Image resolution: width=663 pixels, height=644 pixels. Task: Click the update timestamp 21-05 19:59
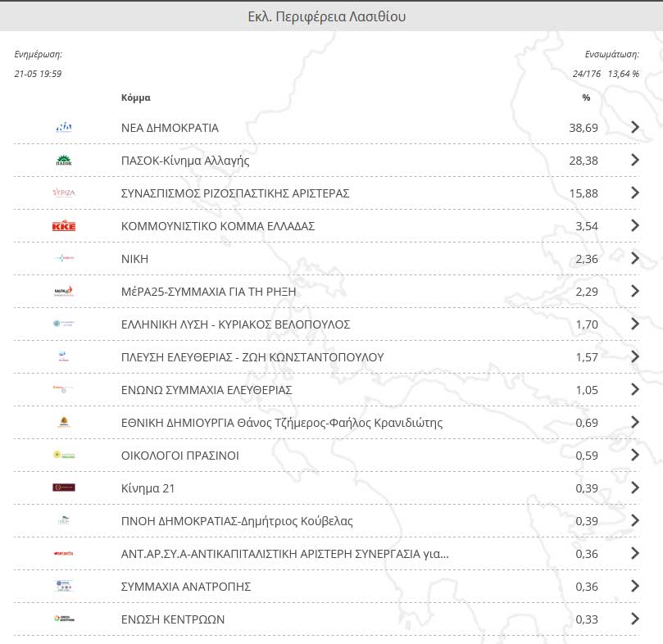click(38, 74)
